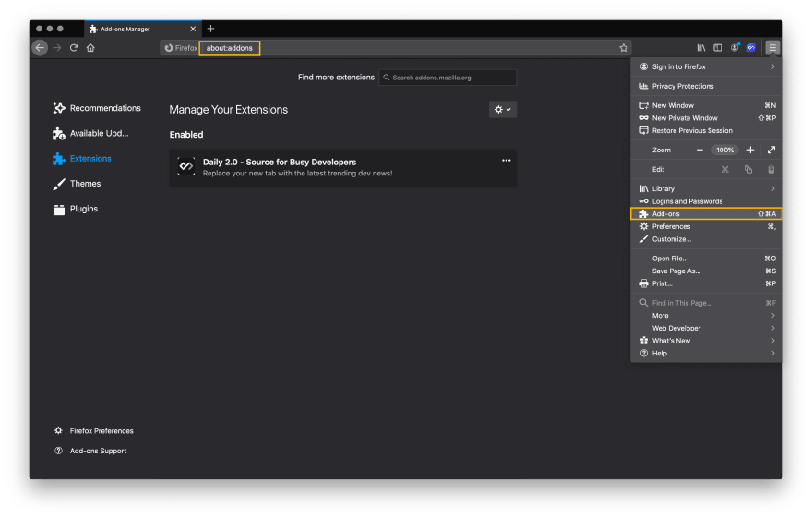Screen dimensions: 812x518
Task: Open more options for Daily 2.0 extension
Action: pos(506,161)
